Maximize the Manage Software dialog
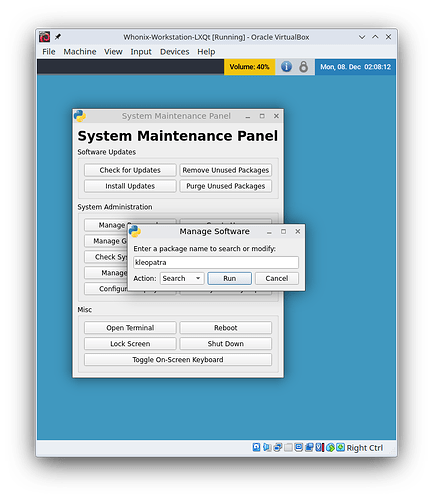 point(283,231)
